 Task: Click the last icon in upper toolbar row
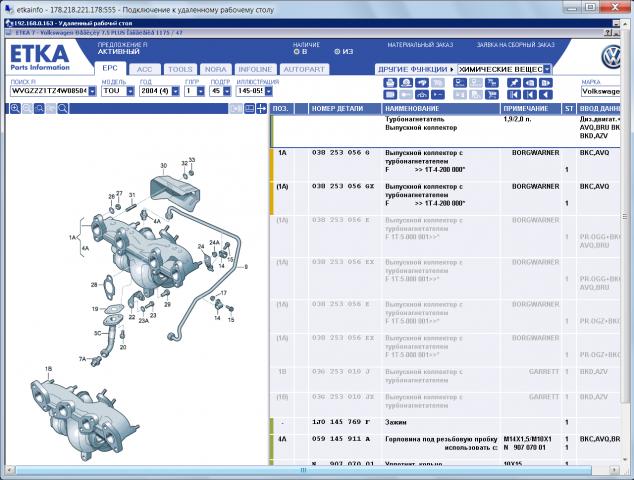pyautogui.click(x=545, y=83)
